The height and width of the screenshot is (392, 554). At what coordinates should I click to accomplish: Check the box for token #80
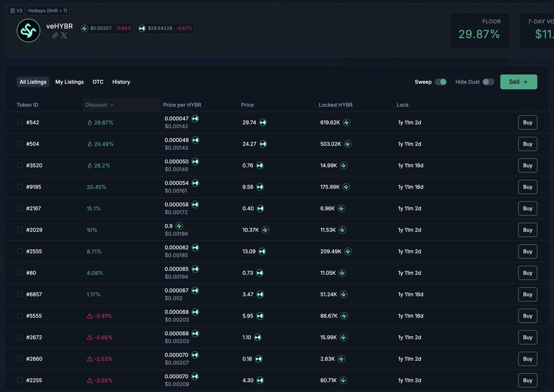pyautogui.click(x=20, y=273)
